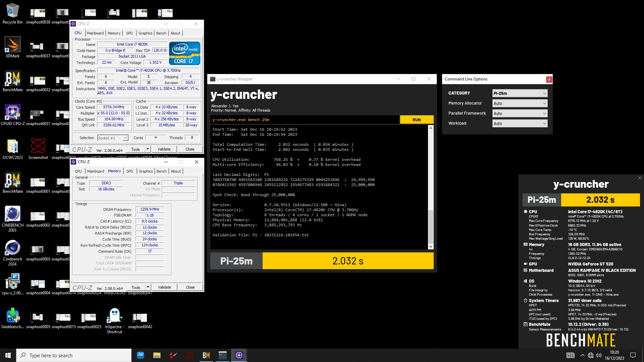Open the snaphsot0025 image file
This screenshot has width=644, height=362.
pos(89,320)
